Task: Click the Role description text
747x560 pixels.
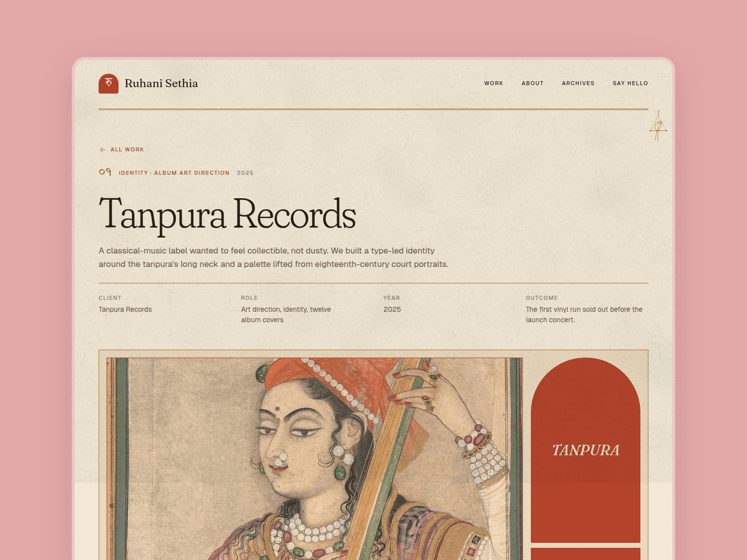Action: (286, 315)
